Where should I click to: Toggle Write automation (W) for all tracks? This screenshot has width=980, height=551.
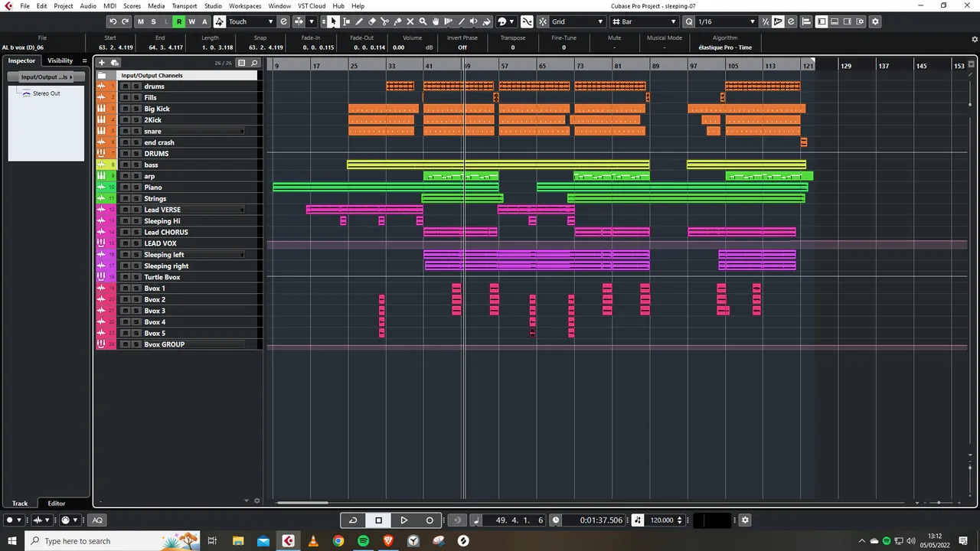click(191, 21)
